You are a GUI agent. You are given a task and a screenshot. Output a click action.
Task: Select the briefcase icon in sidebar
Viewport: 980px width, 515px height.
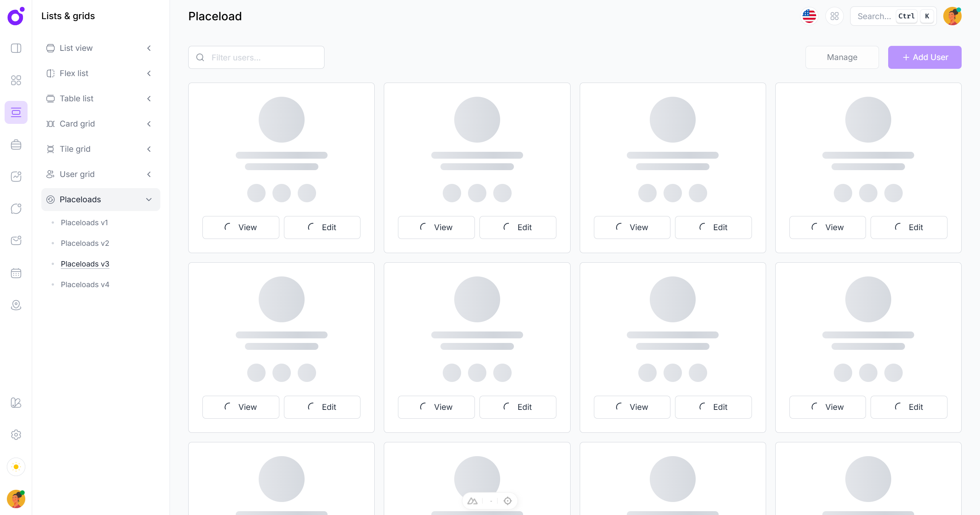tap(16, 145)
